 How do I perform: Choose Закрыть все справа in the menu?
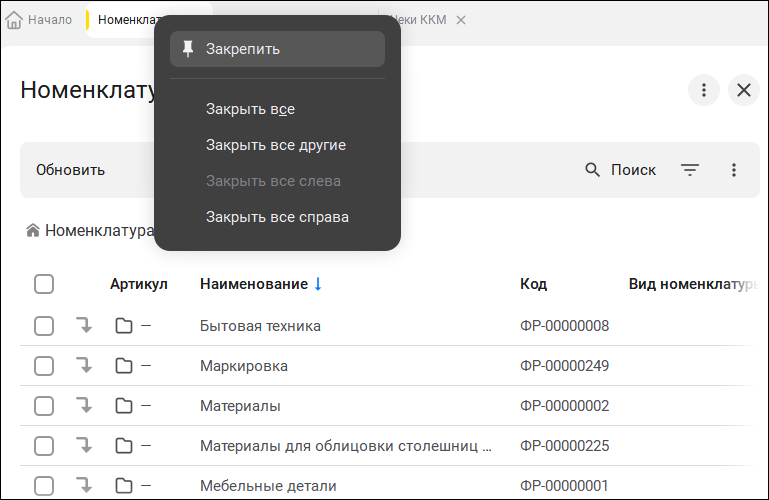(x=277, y=217)
